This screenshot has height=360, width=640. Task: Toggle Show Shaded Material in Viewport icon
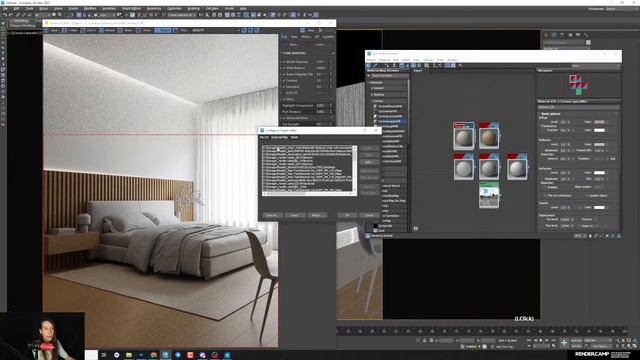click(413, 65)
